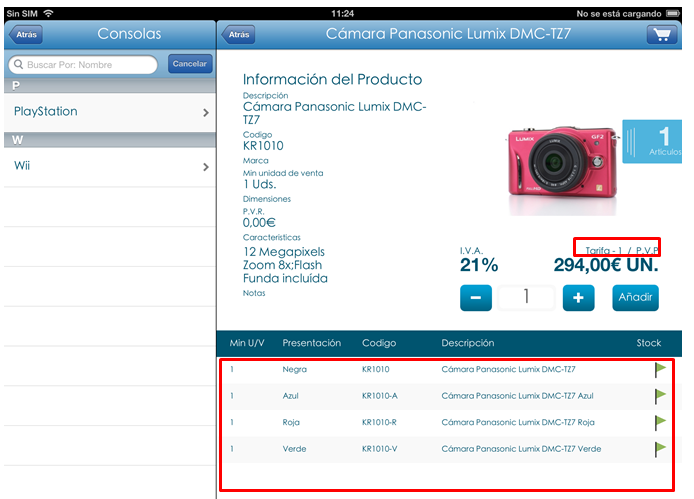This screenshot has width=694, height=499.
Task: Sort by Stock column header
Action: click(x=649, y=343)
